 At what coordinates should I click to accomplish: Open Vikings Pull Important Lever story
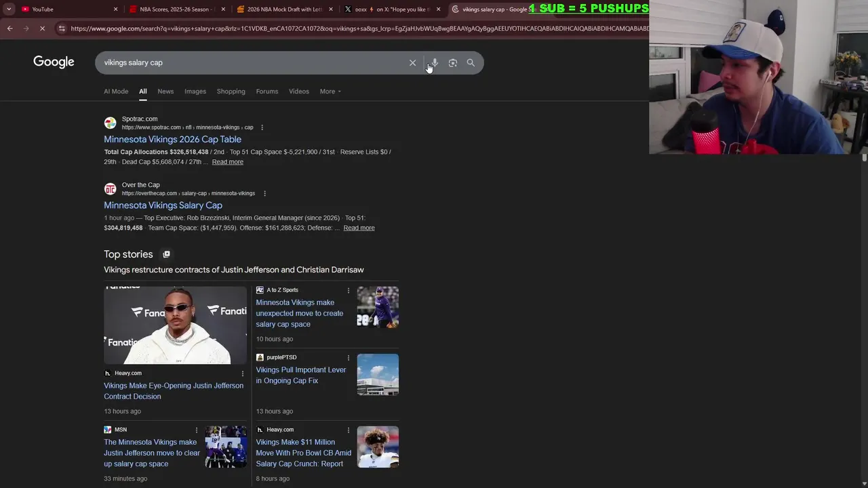click(301, 375)
